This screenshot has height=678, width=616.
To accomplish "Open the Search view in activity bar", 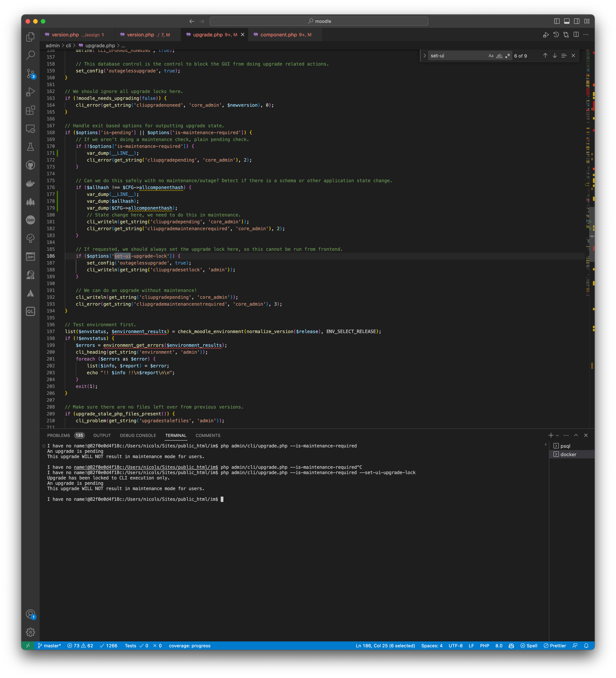I will (30, 55).
